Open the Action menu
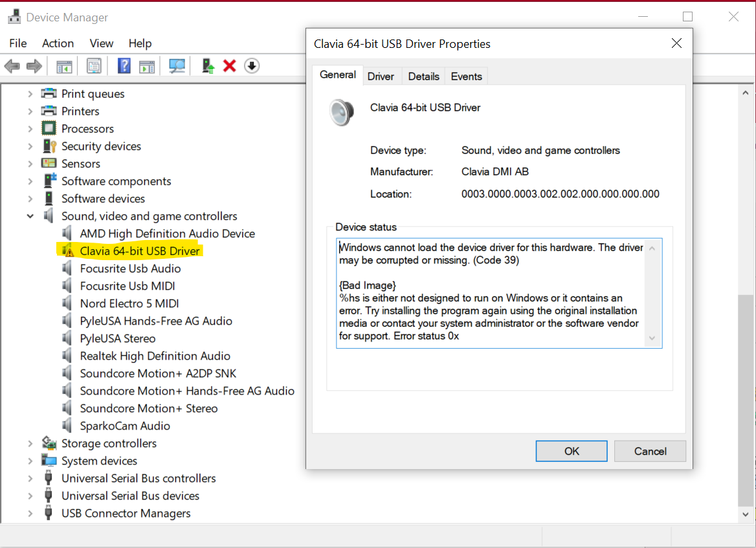The height and width of the screenshot is (548, 756). (x=58, y=43)
